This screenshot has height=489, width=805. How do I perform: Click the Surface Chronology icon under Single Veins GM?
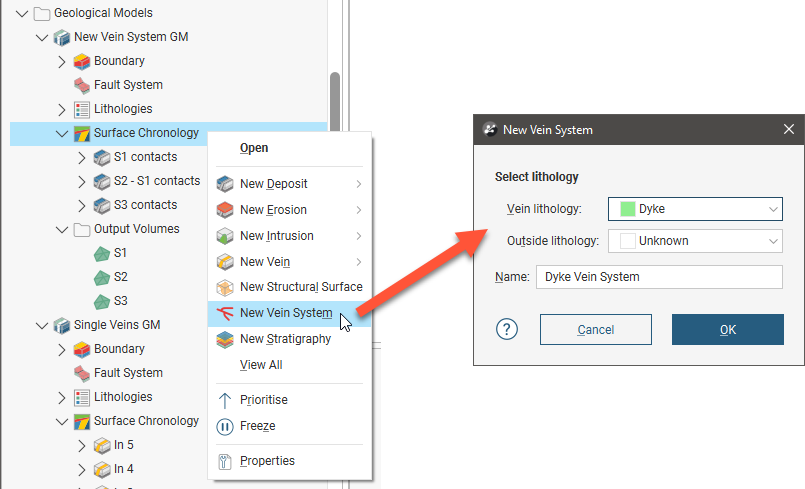(x=82, y=422)
